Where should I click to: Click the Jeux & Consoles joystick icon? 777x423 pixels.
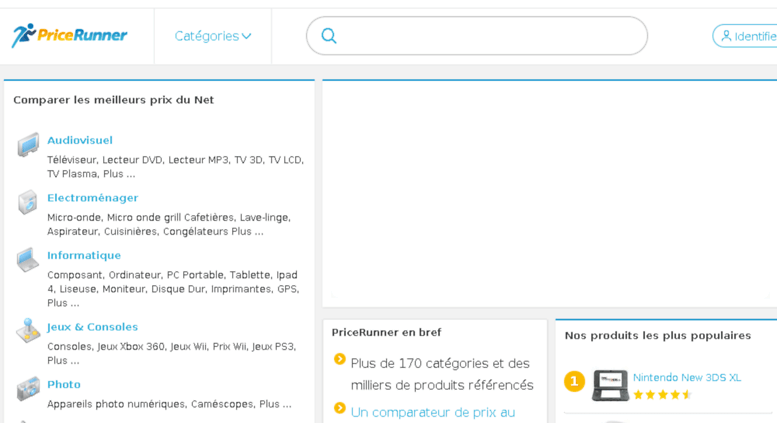pyautogui.click(x=28, y=330)
